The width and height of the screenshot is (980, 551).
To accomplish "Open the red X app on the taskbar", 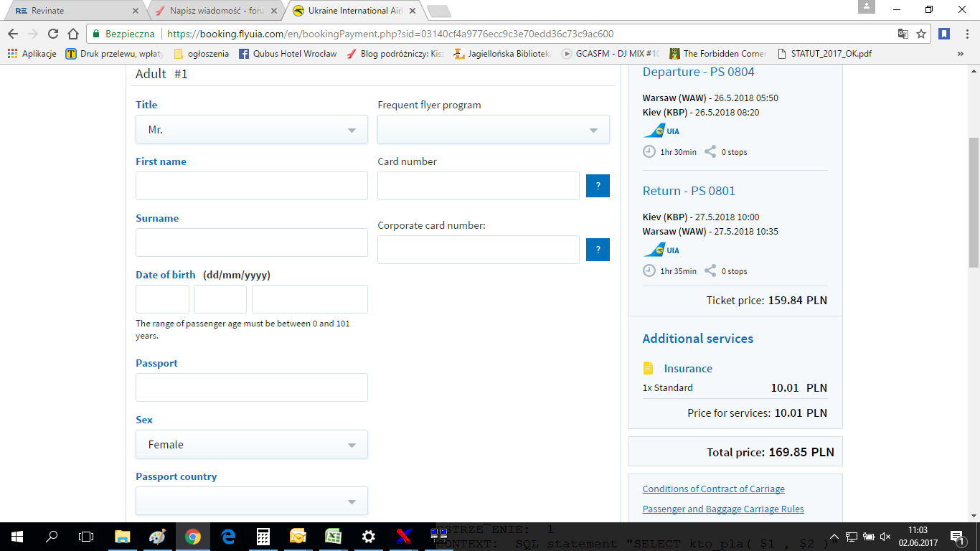I will click(x=403, y=536).
